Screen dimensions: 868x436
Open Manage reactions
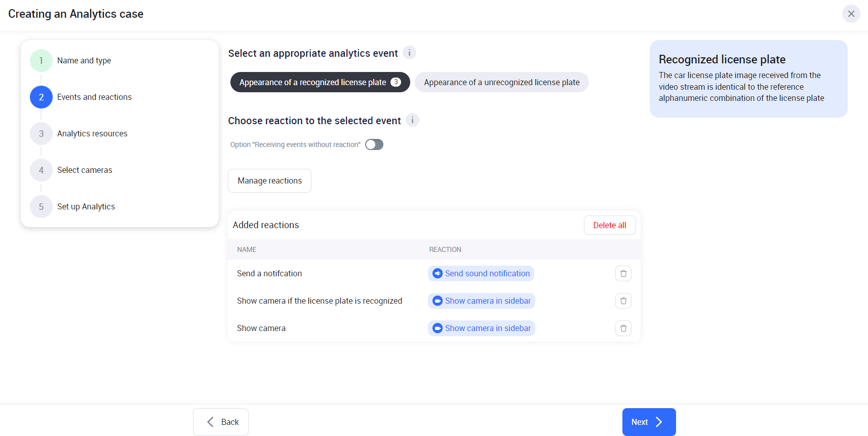tap(269, 181)
